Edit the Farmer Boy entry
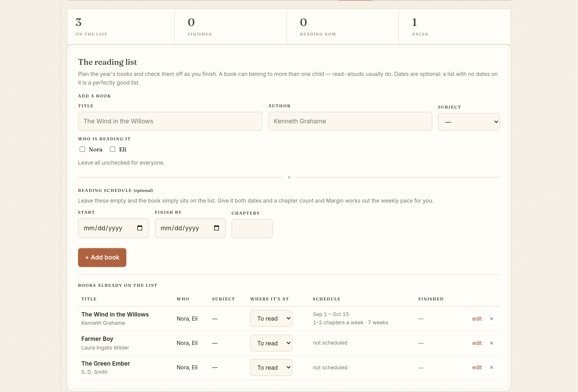Image resolution: width=578 pixels, height=392 pixels. point(477,343)
